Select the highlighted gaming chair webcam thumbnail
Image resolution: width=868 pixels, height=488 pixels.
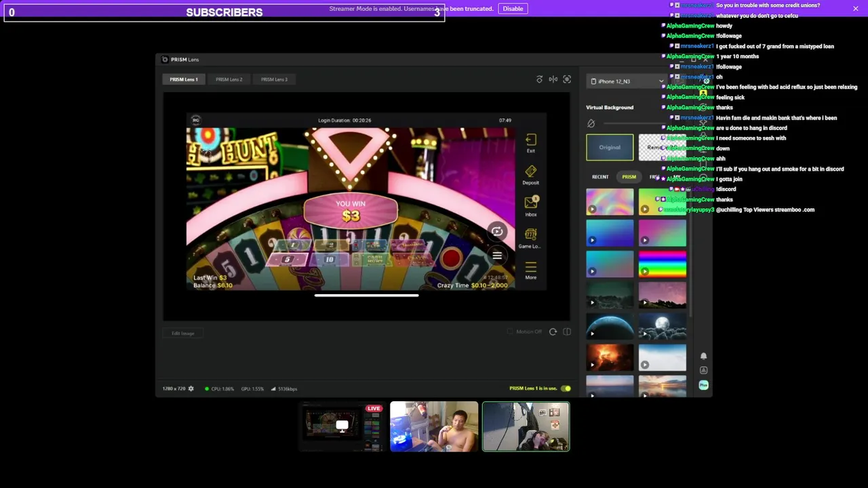pyautogui.click(x=526, y=426)
